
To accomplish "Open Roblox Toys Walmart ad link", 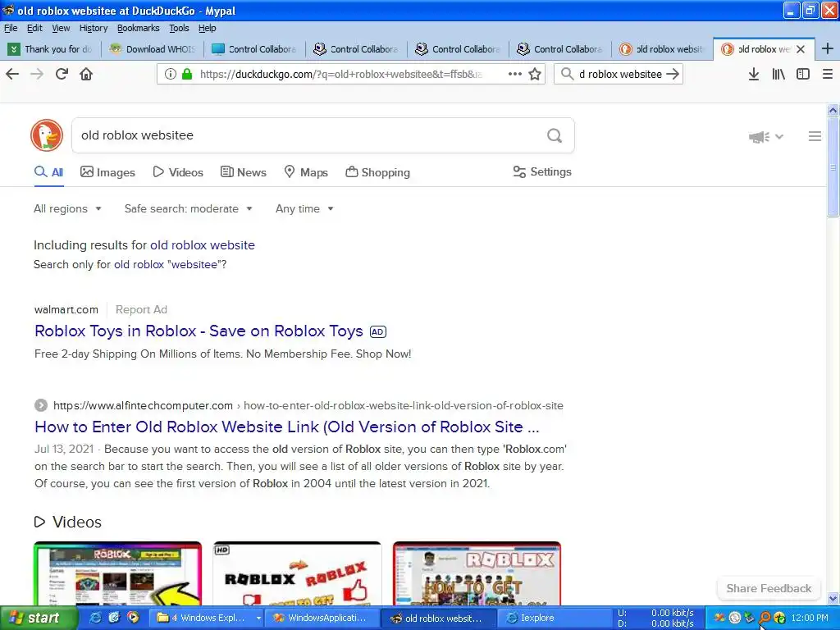I will [199, 331].
